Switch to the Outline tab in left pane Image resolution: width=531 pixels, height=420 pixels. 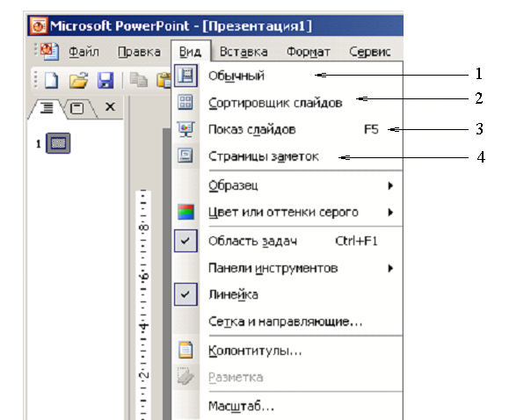tap(47, 108)
